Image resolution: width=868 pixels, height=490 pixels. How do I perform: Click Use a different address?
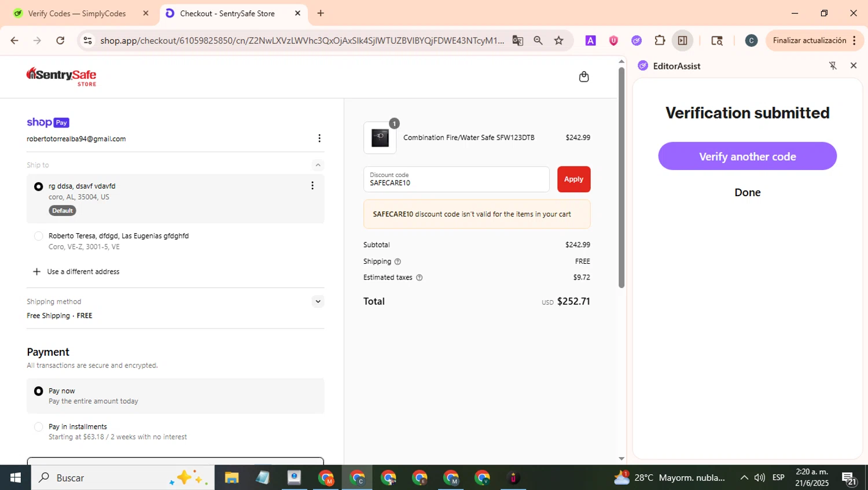(x=83, y=271)
